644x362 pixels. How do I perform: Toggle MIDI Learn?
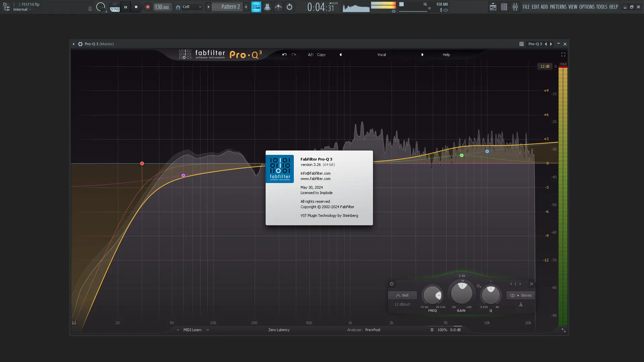click(x=192, y=330)
